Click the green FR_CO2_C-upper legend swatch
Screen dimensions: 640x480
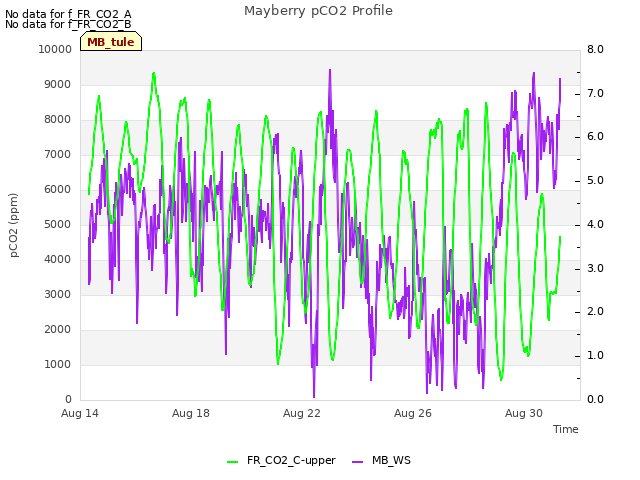[x=232, y=462]
